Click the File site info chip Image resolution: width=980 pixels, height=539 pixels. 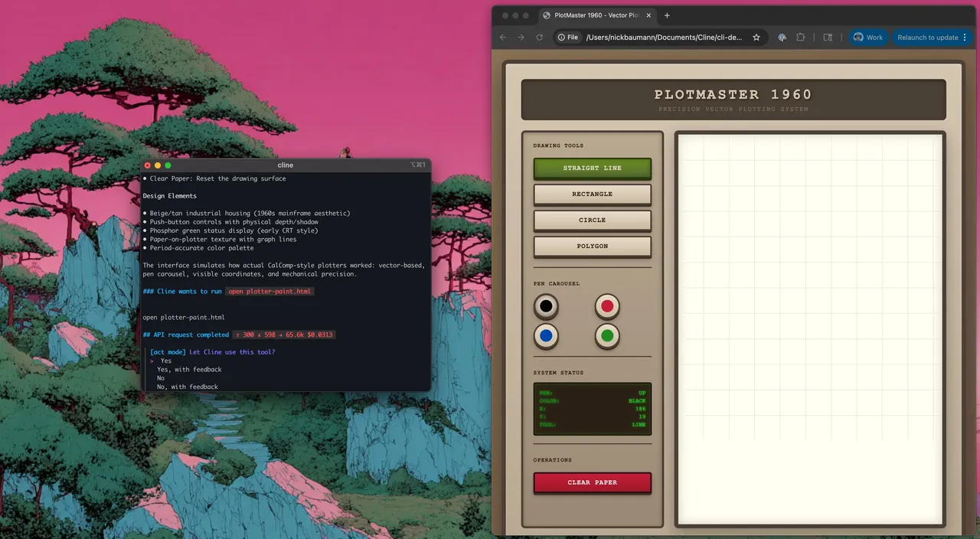point(568,37)
